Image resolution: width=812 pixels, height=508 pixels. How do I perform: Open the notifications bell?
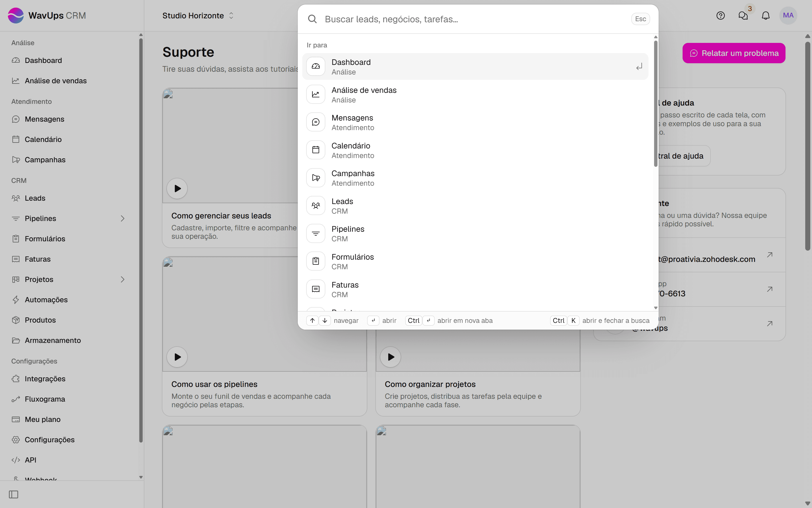[766, 16]
